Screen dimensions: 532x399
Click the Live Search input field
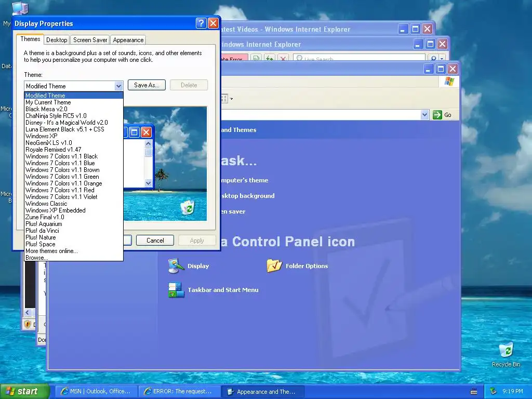pos(359,58)
